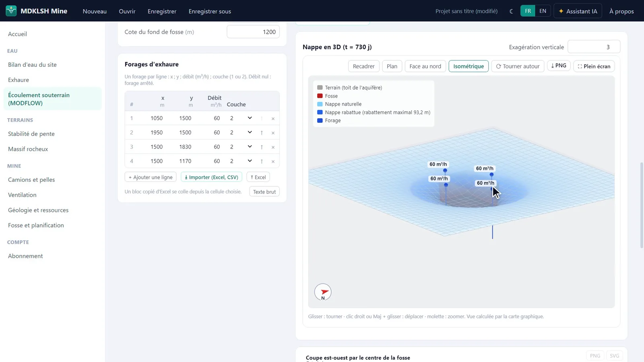The image size is (644, 362).
Task: Add a row with Ajouter une ligne
Action: pos(151,177)
